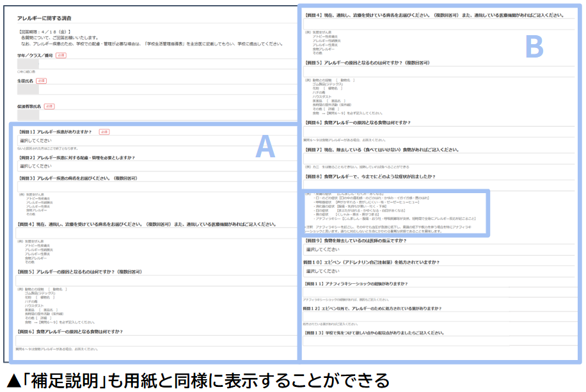Click the 質問3 病名 answer field
Viewport: 586px width, 392px height.
click(x=157, y=187)
